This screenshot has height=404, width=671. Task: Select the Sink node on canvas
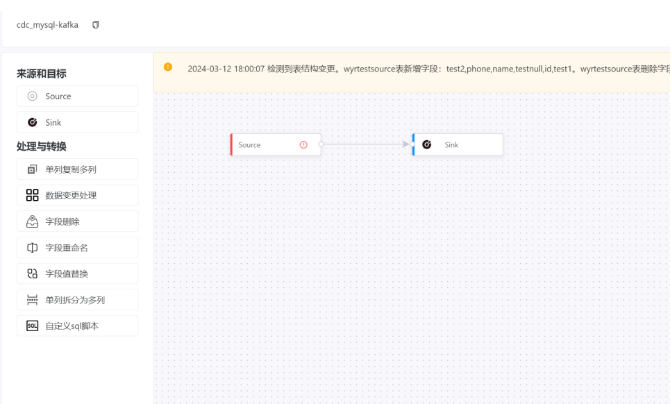[457, 145]
